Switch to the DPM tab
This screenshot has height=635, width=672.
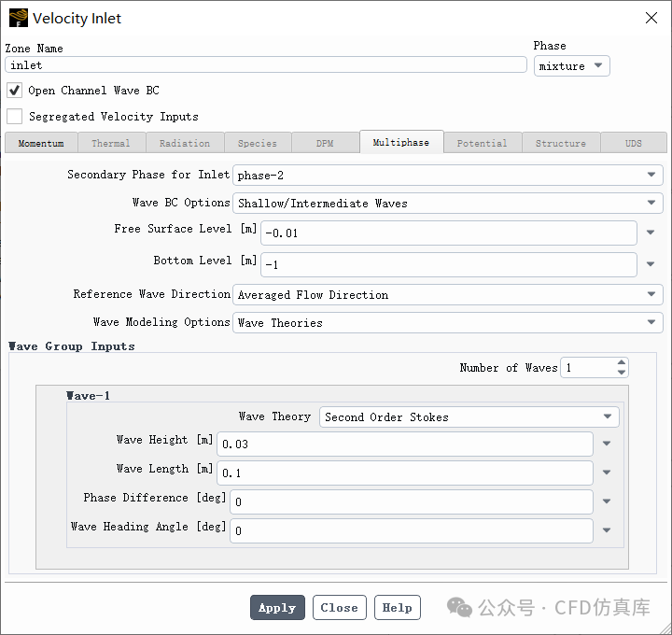325,143
